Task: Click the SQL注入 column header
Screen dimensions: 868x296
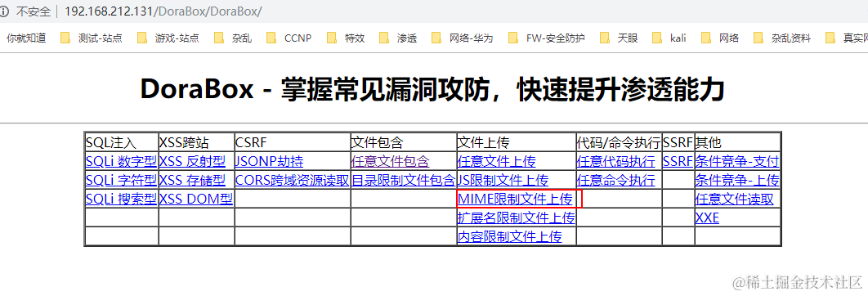Action: (110, 142)
